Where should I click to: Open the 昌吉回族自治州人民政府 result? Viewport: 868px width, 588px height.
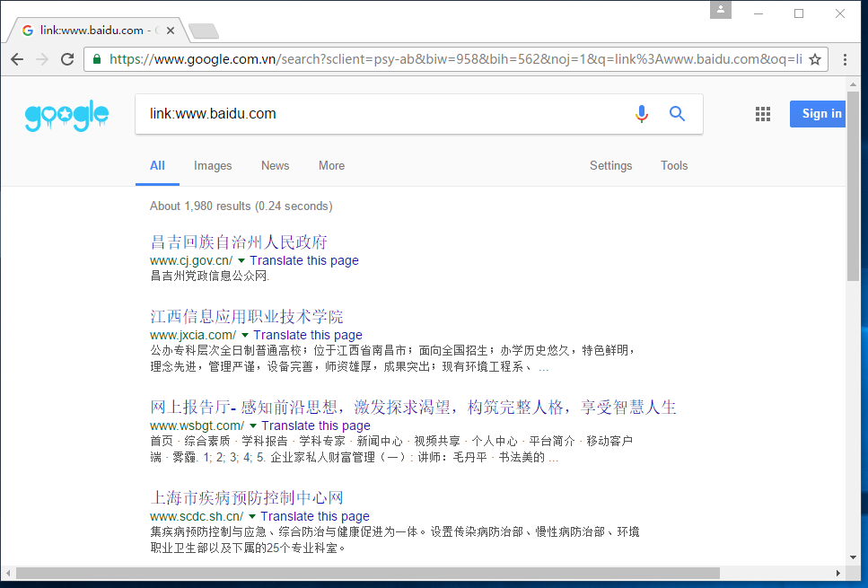239,242
